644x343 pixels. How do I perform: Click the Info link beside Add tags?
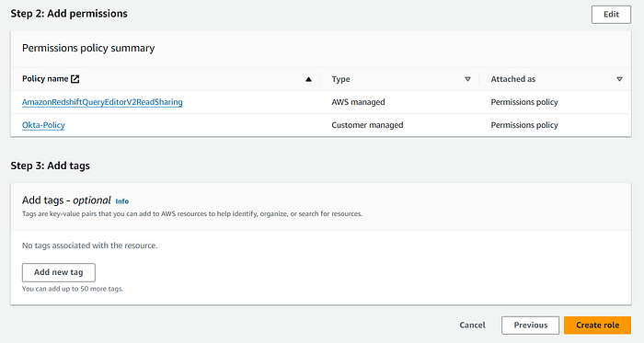pos(122,201)
